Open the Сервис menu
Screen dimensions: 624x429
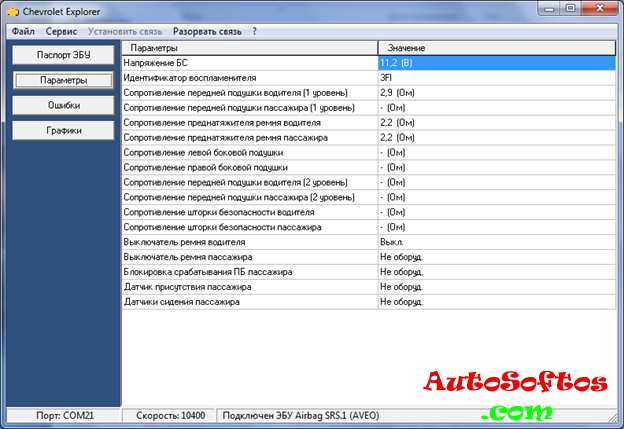click(x=61, y=31)
